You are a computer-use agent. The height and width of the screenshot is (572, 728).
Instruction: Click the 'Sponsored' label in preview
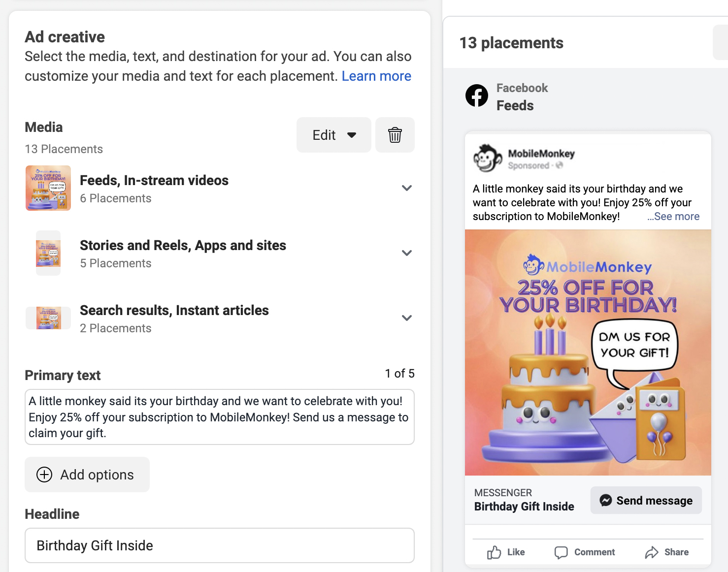tap(529, 166)
